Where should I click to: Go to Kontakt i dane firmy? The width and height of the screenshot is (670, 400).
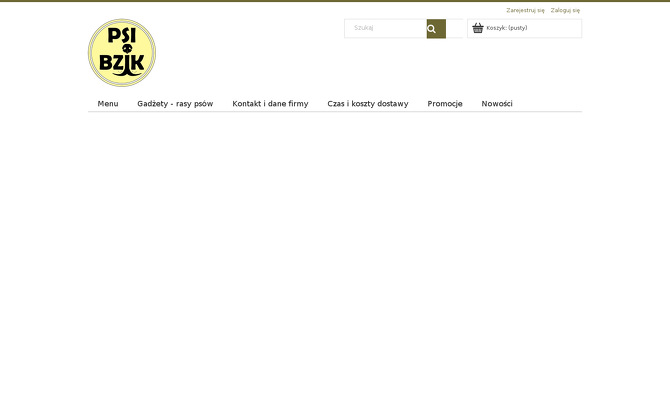[270, 103]
